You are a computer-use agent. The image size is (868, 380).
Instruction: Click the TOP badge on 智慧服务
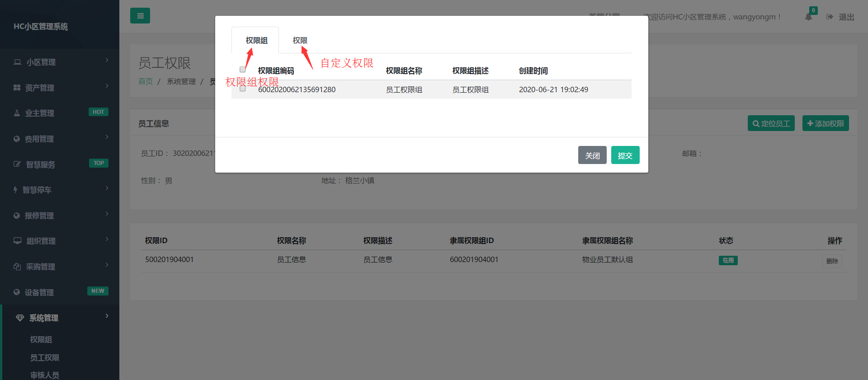point(99,163)
